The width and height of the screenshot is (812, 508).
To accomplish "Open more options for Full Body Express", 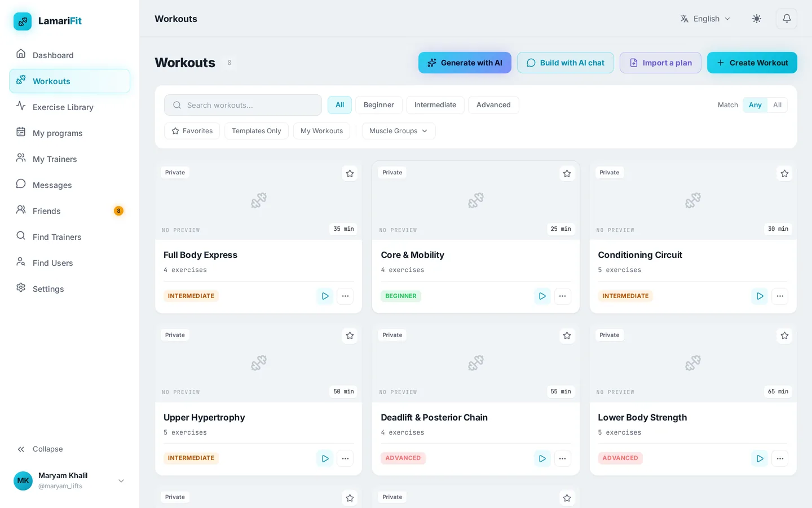I will [345, 296].
